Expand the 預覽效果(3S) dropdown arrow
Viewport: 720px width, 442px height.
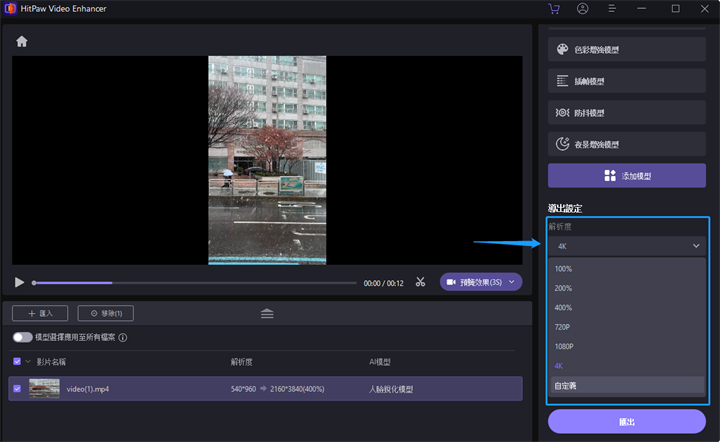(512, 282)
